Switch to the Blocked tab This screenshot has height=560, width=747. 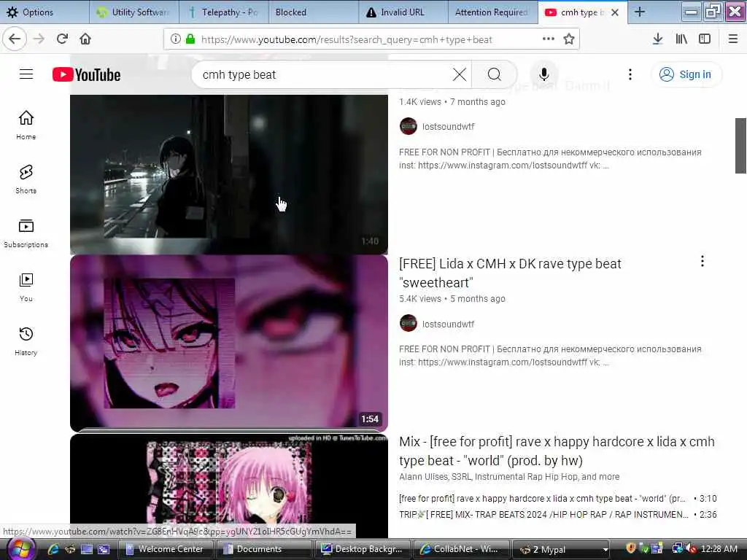(x=313, y=12)
